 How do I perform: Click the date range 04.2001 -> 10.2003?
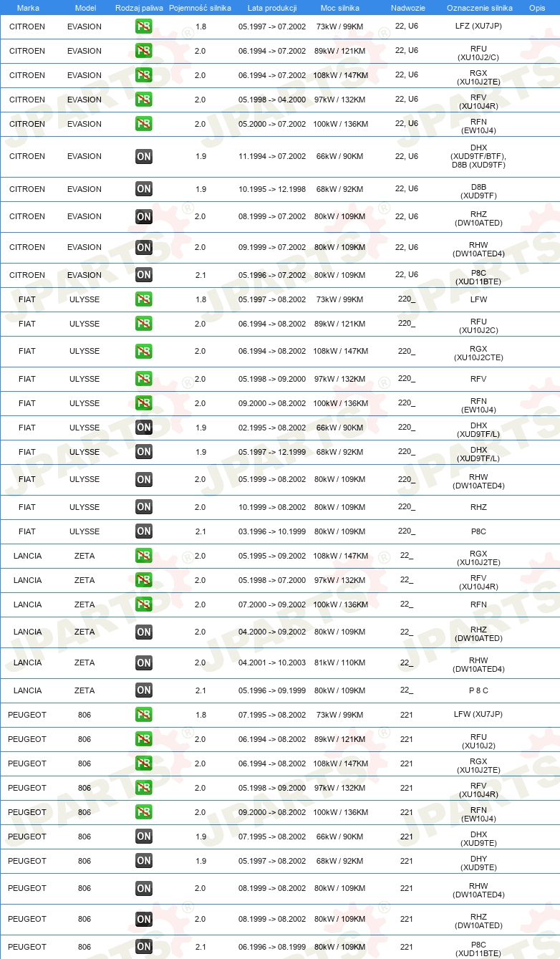point(272,662)
